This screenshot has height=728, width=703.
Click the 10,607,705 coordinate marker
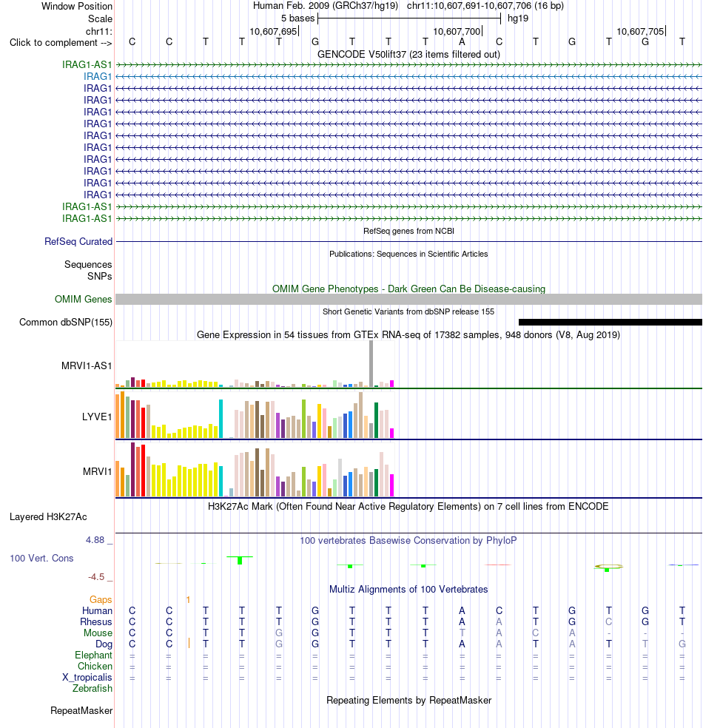point(640,32)
